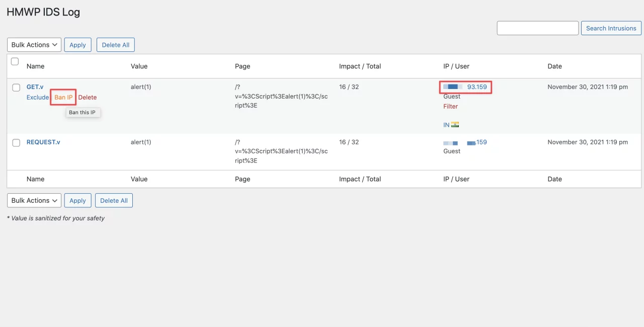The image size is (644, 327).
Task: Click the page URL in GET.v row
Action: (281, 97)
